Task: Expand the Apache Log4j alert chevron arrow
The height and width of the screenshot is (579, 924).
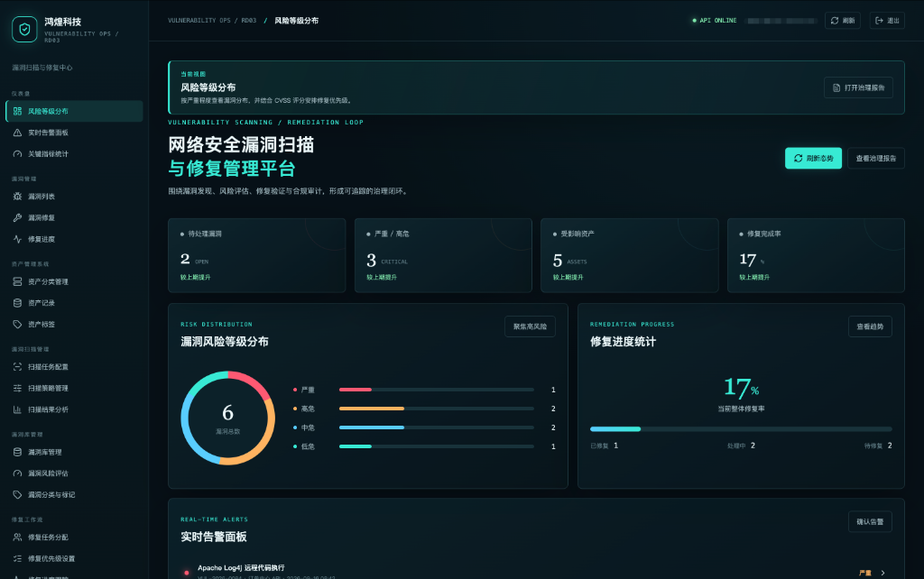Action: click(882, 573)
